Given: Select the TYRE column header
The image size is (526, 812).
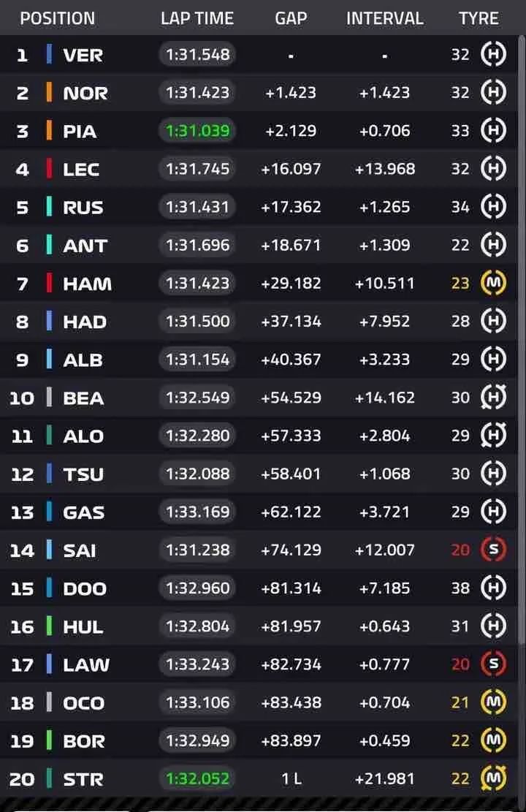Looking at the screenshot, I should point(479,19).
